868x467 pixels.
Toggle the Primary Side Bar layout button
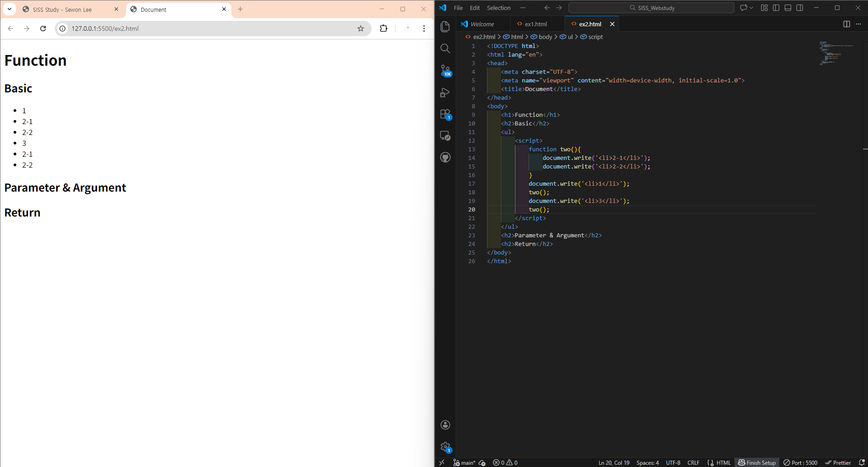(x=776, y=8)
